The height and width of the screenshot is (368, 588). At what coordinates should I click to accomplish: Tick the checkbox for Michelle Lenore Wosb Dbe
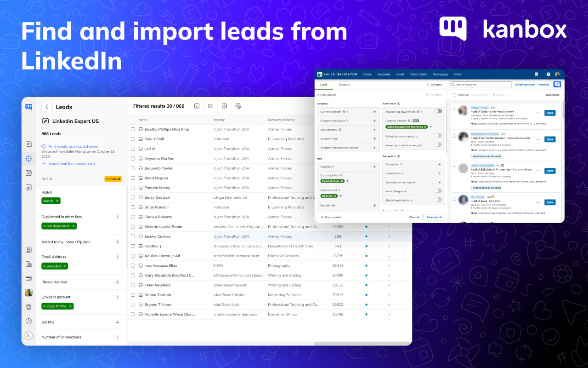[x=133, y=314]
